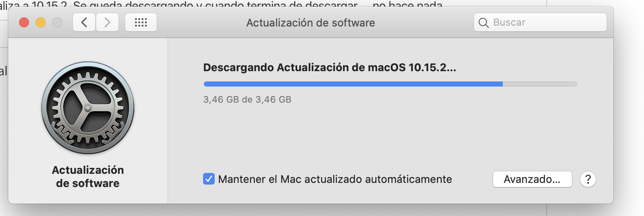Viewport: 644px width, 216px height.
Task: Open help with the question mark button
Action: [588, 180]
